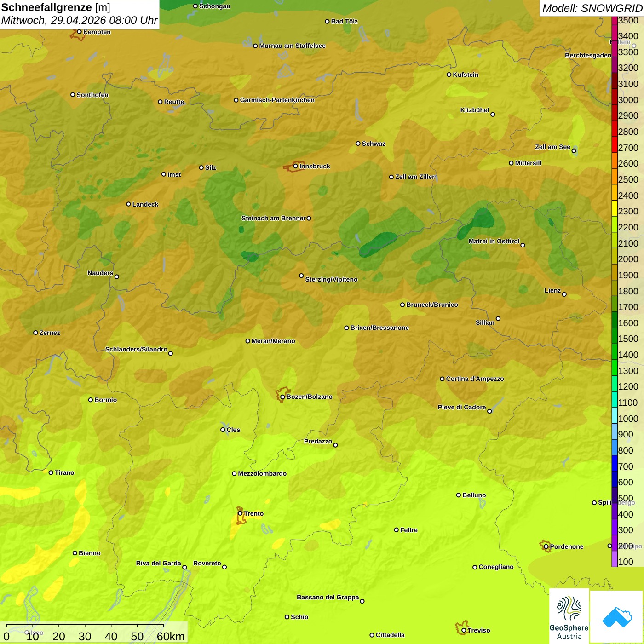Viewport: 644px width, 644px height.
Task: Click the Murnau am Staffelsee label
Action: click(292, 46)
